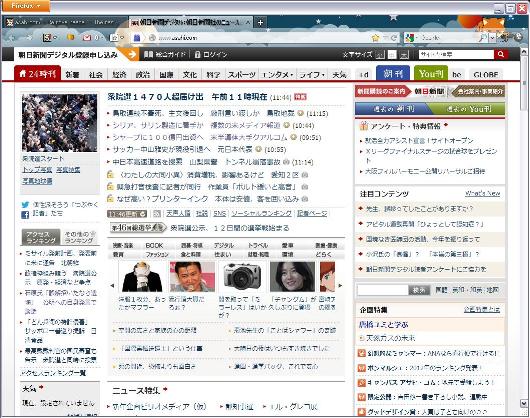Focus the stock search input in sidebar
Screen dimensions: 530x418
coord(383,290)
